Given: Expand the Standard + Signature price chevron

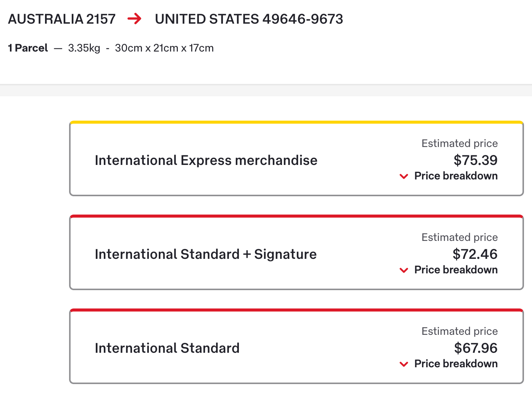Looking at the screenshot, I should (x=404, y=270).
